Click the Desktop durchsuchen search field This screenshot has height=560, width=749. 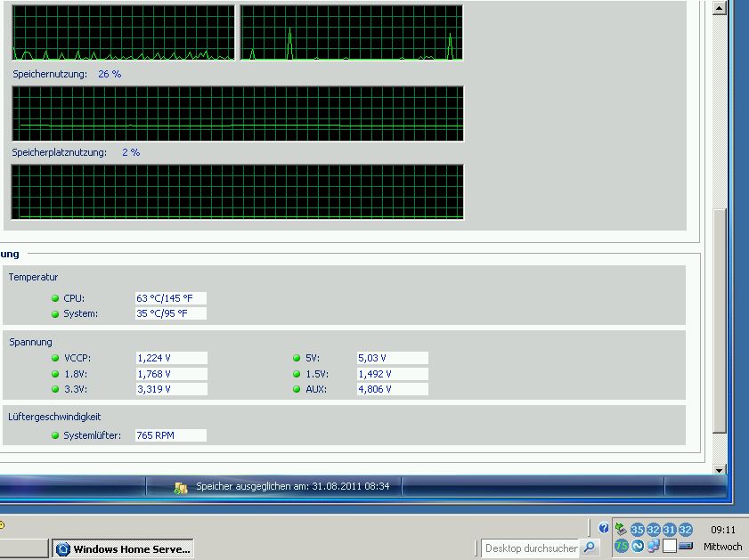pyautogui.click(x=531, y=548)
